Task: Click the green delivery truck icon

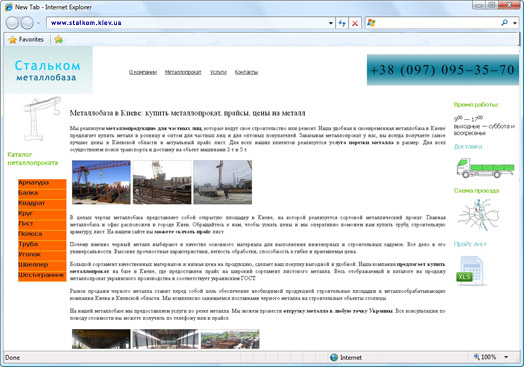Action: 485,168
